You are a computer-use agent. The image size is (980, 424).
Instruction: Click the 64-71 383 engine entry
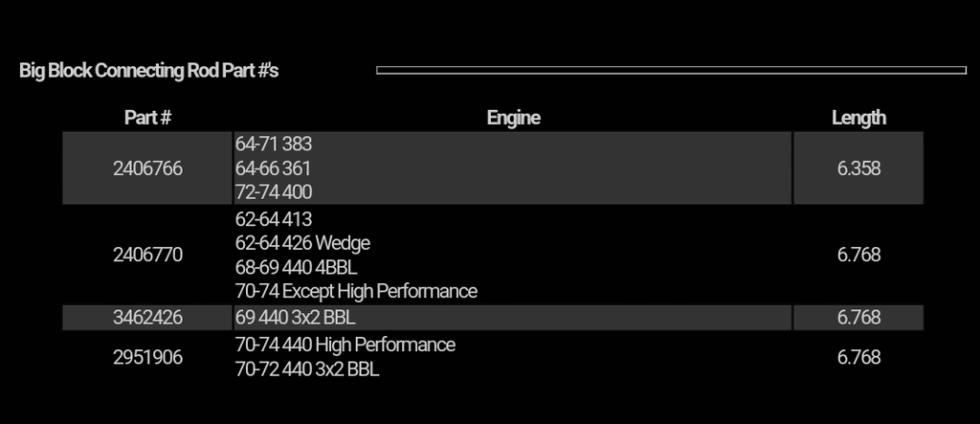(x=274, y=145)
